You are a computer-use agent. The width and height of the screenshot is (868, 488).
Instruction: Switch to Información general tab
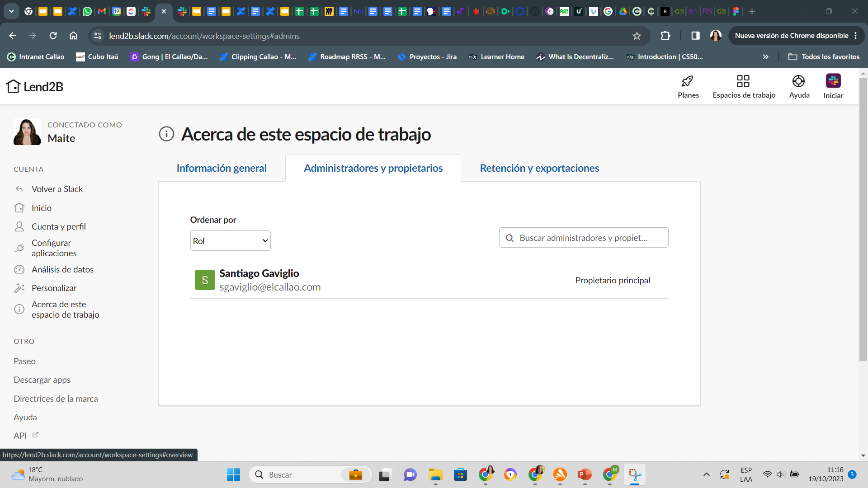(222, 168)
